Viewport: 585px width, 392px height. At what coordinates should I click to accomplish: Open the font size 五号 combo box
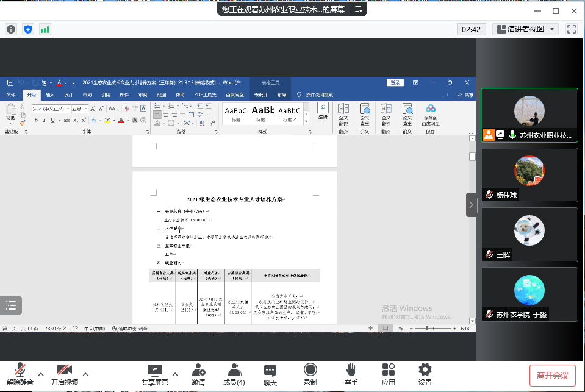79,109
